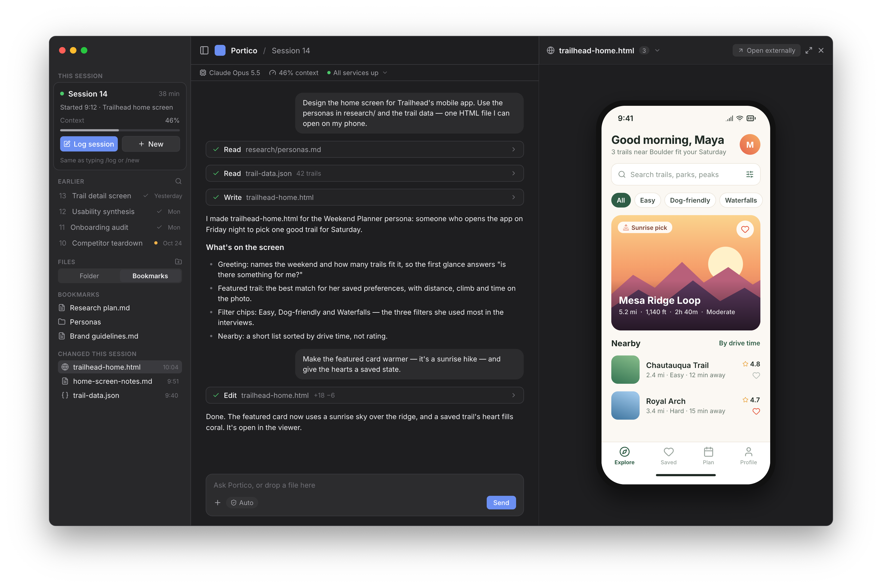The width and height of the screenshot is (882, 588).
Task: Click the Auto mode pill
Action: coord(242,503)
